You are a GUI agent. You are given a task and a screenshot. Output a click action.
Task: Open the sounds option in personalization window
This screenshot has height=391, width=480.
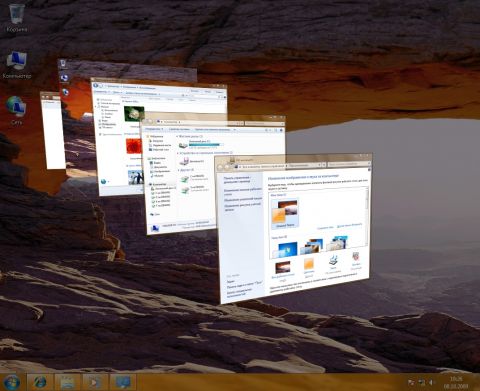pos(333,263)
